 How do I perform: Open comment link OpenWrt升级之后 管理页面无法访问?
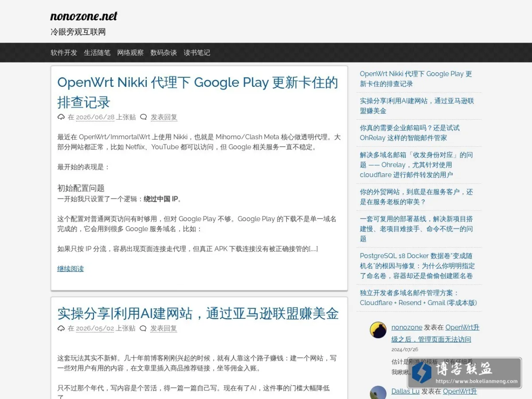click(435, 333)
